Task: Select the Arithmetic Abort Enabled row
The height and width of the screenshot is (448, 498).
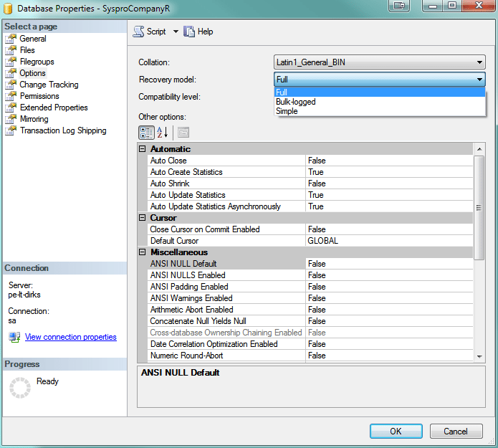Action: coord(310,309)
